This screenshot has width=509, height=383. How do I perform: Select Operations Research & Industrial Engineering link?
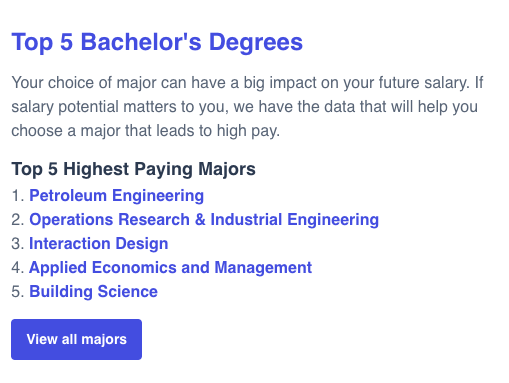click(x=204, y=219)
